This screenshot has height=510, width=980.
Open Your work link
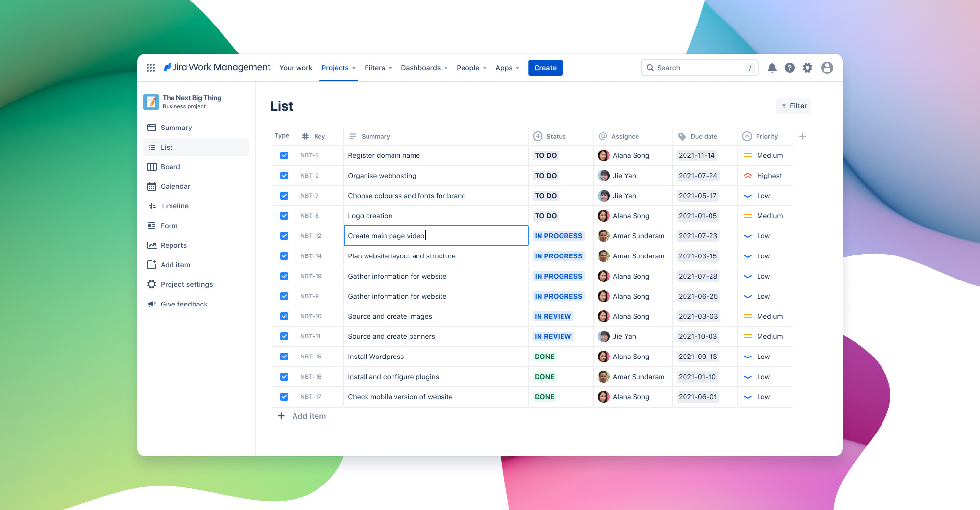point(296,68)
